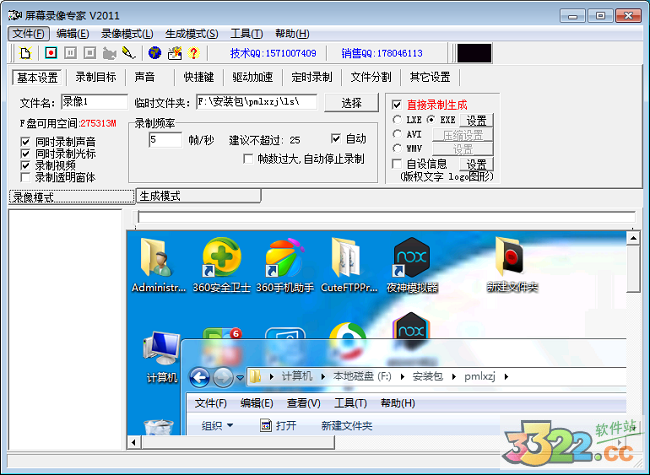The width and height of the screenshot is (650, 475).
Task: Switch to the 定时录制 tab
Action: click(312, 77)
